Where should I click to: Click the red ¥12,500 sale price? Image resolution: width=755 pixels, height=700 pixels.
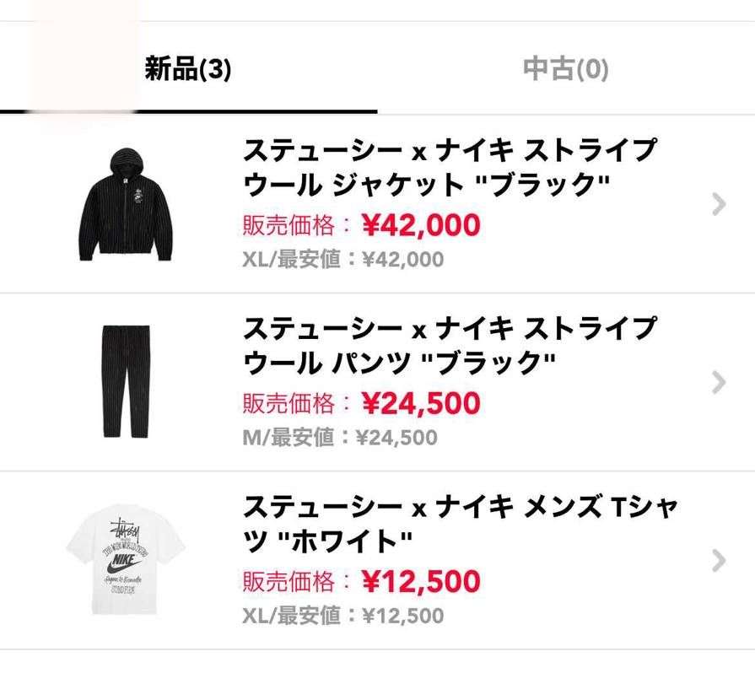coord(421,581)
